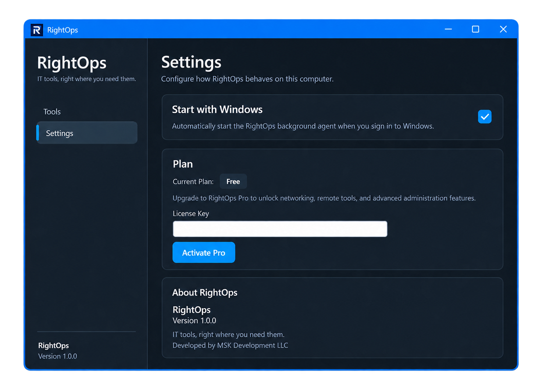
Task: Open the Tools section in sidebar
Action: click(52, 112)
